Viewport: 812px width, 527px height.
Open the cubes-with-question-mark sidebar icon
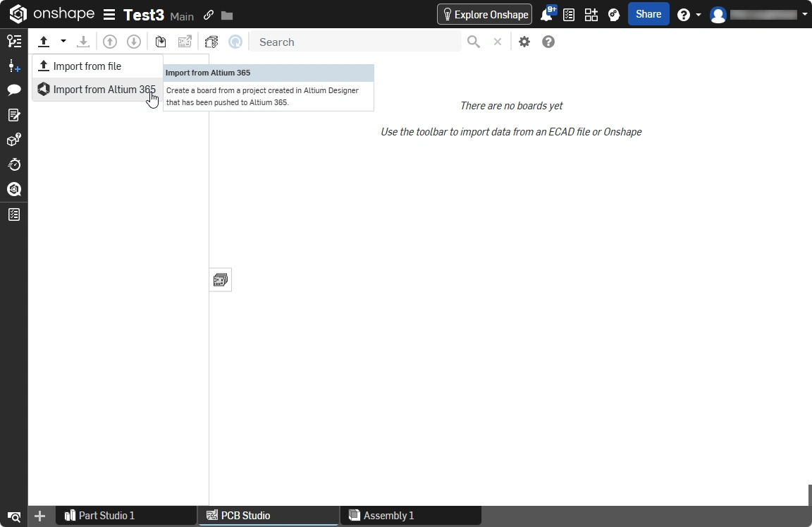coord(14,140)
